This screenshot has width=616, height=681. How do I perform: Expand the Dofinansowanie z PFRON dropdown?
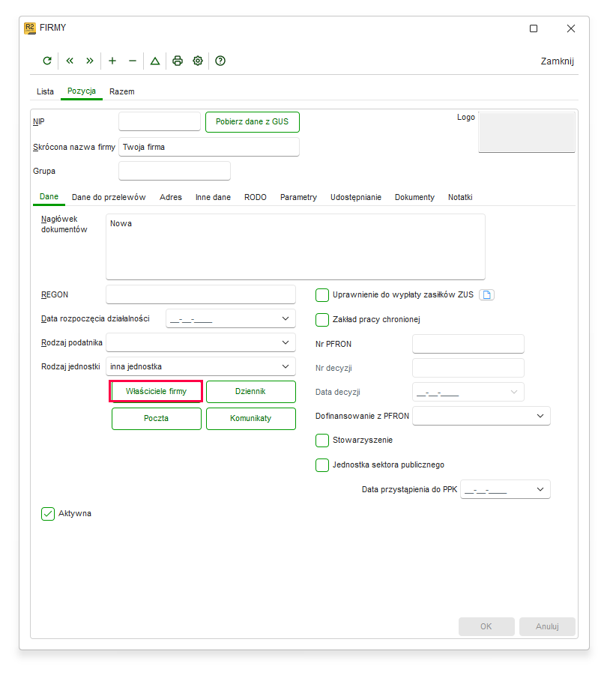pos(540,416)
